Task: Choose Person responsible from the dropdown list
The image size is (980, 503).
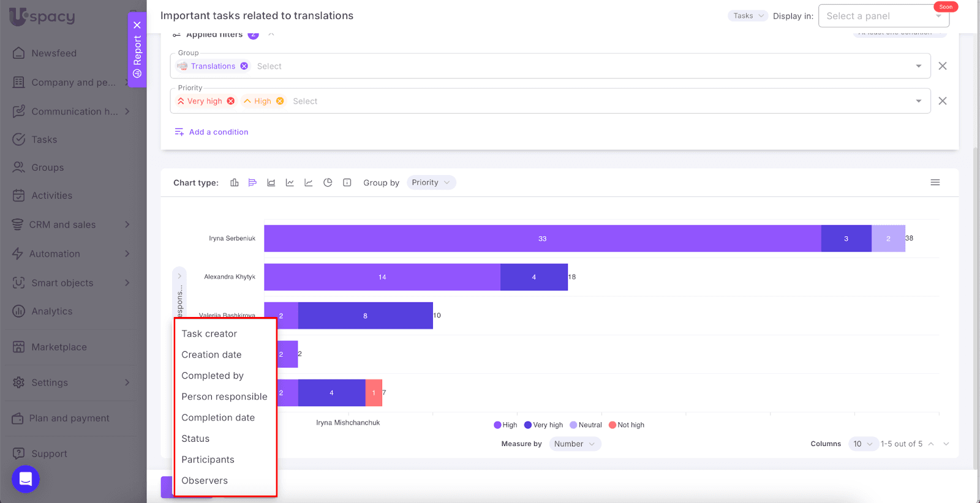Action: [224, 397]
